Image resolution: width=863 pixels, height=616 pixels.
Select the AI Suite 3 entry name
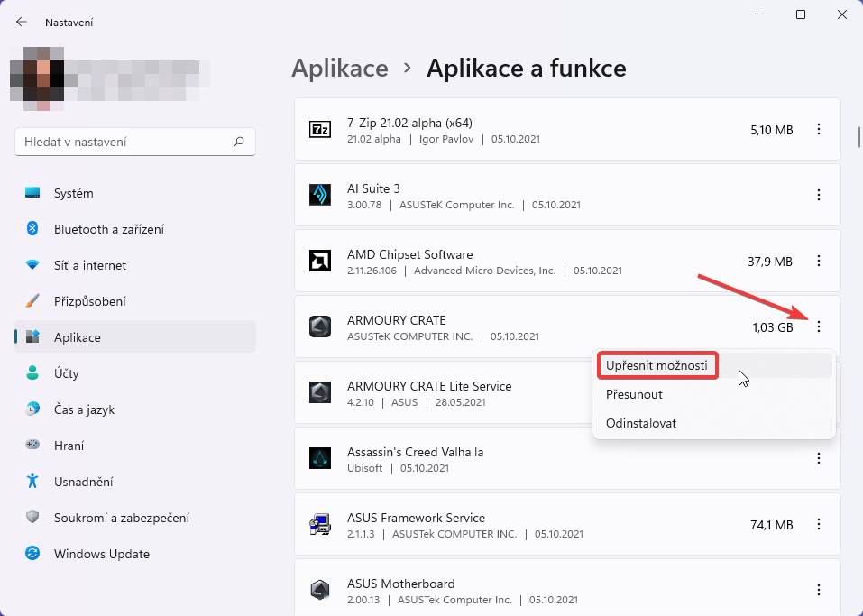(373, 188)
